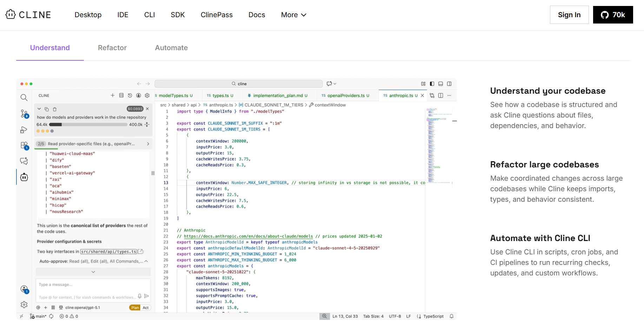Open the Cline robot icon in activity bar

point(24,177)
